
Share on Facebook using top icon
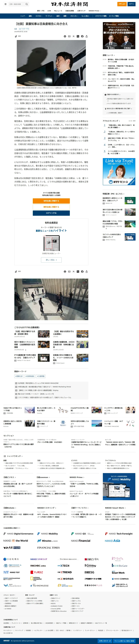82,36
